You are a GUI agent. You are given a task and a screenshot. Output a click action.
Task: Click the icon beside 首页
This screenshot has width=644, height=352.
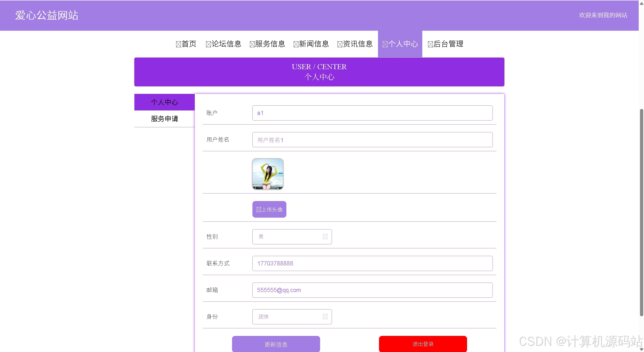[x=178, y=45]
